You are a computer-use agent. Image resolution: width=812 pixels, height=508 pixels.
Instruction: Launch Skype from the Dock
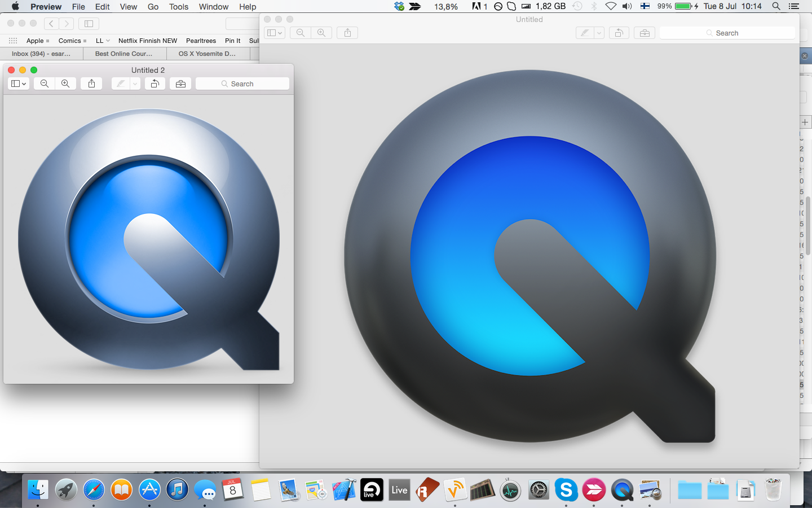pos(566,490)
